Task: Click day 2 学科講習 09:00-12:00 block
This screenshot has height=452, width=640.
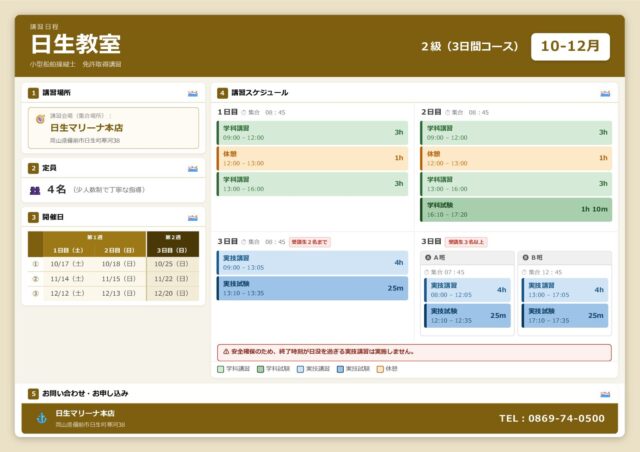Action: pos(516,133)
